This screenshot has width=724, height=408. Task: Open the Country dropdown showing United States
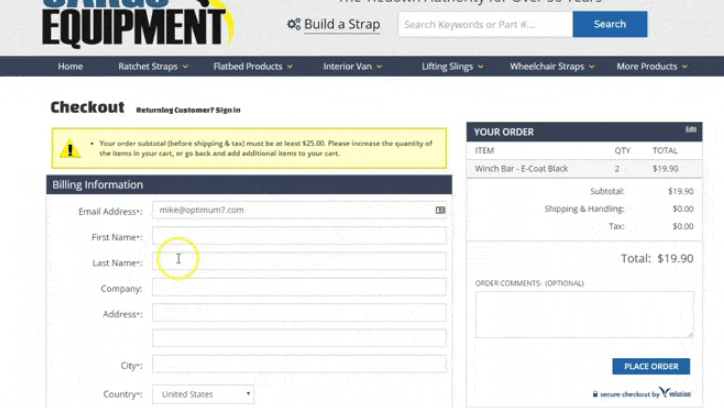203,394
